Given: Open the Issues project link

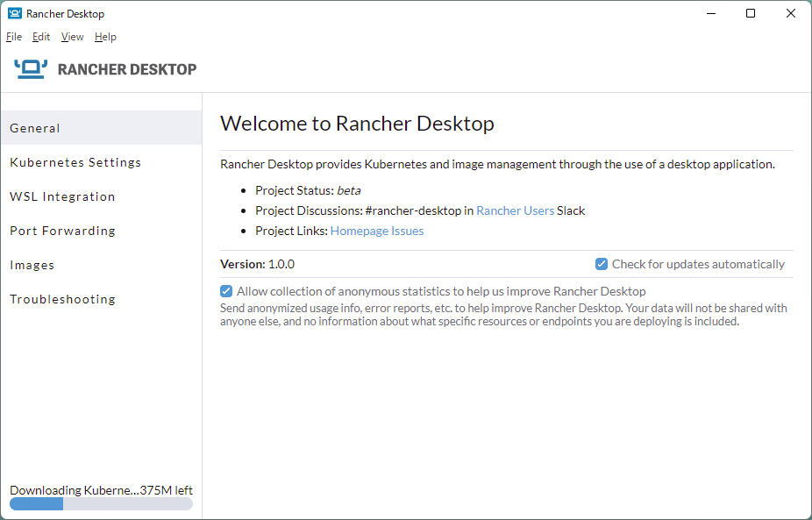Looking at the screenshot, I should pos(408,231).
